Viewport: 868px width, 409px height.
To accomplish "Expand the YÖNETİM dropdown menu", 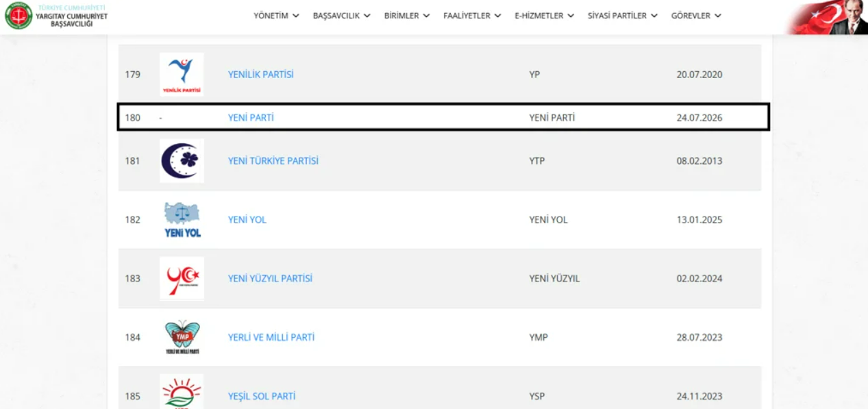I will [x=276, y=16].
